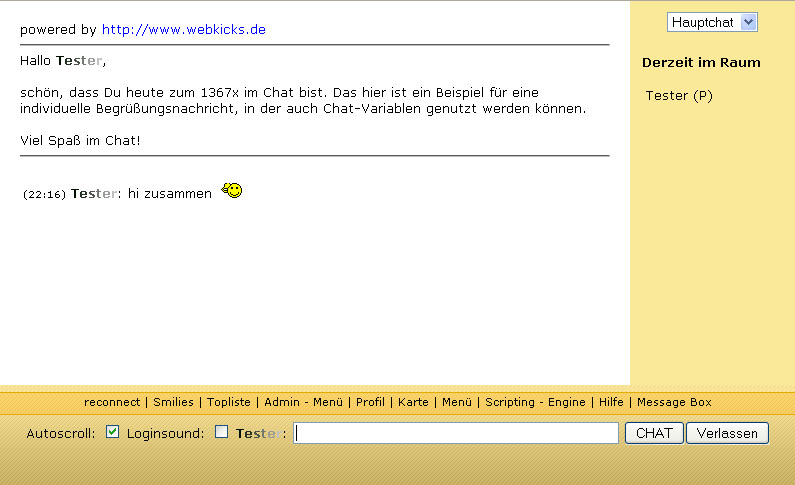795x485 pixels.
Task: Focus the chat message input field
Action: tap(456, 433)
